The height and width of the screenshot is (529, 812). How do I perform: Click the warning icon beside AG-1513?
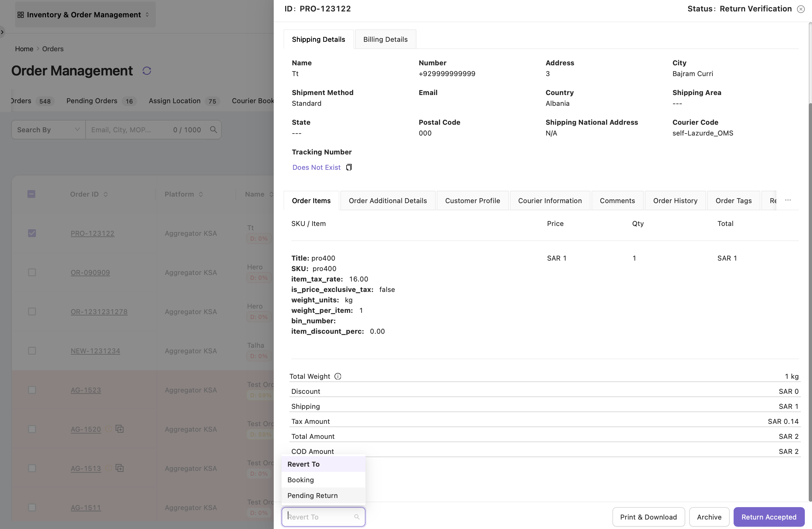click(108, 468)
